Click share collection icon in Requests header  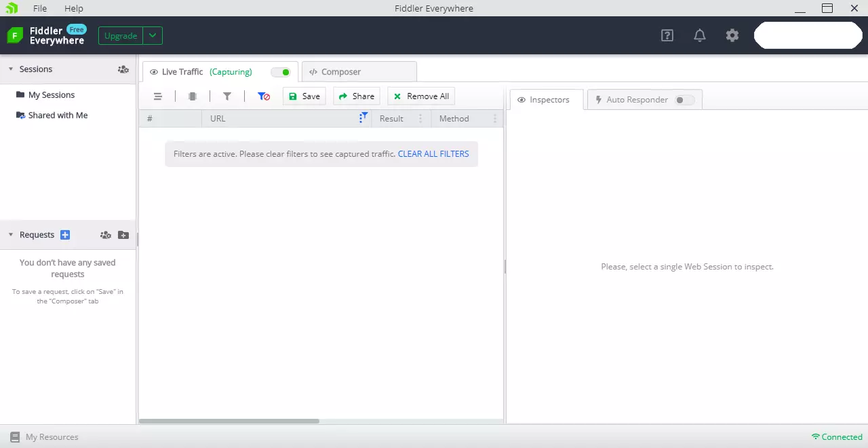tap(105, 235)
